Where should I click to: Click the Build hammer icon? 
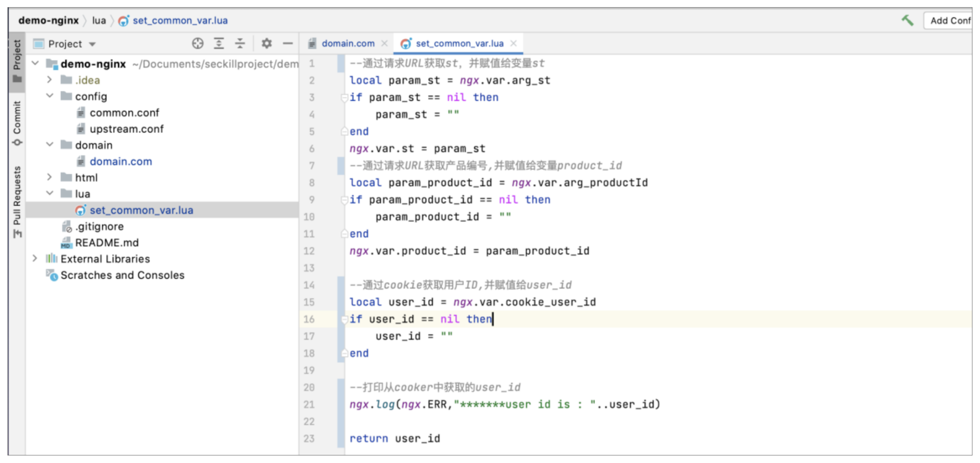tap(907, 20)
